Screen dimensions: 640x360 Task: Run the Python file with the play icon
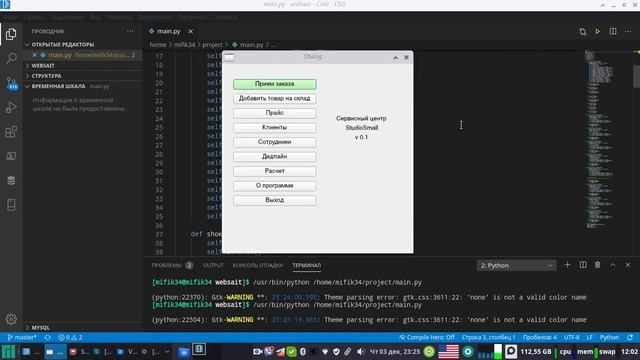coord(598,31)
